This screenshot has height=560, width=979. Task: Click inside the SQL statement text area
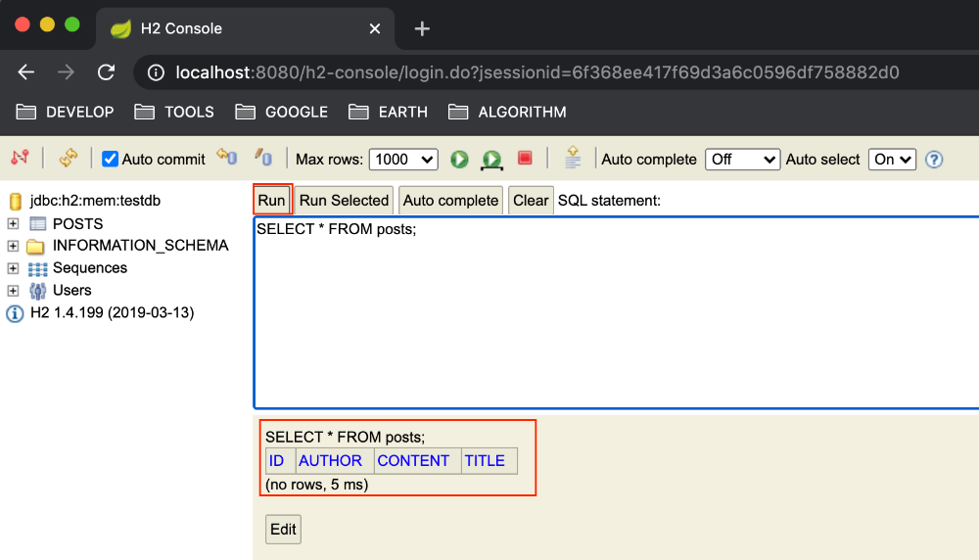pos(616,312)
